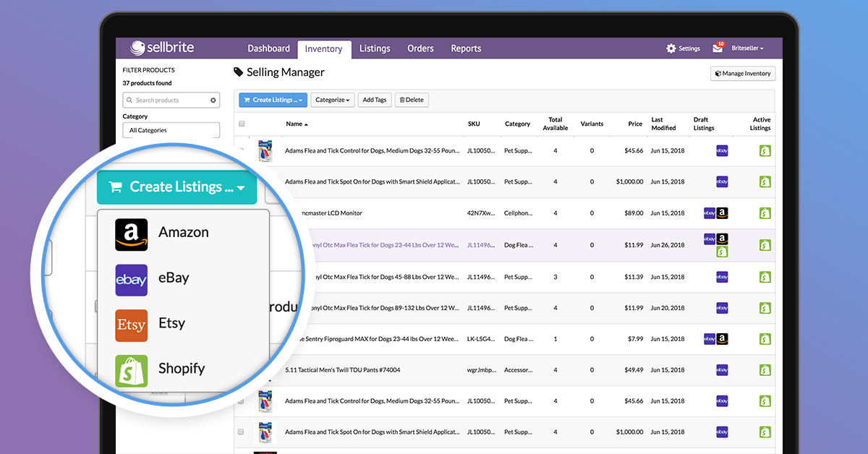Click Amazon draft icon in the $89.00 row
Screen dimensions: 868x454
point(722,213)
